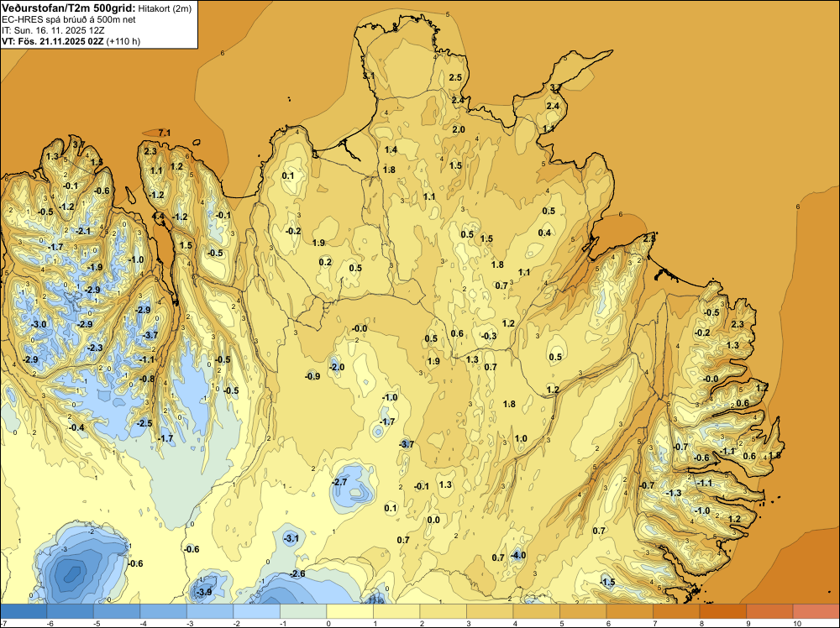Viewport: 840px width, 628px height.
Task: Select the legend tick label 0
Action: tap(328, 623)
